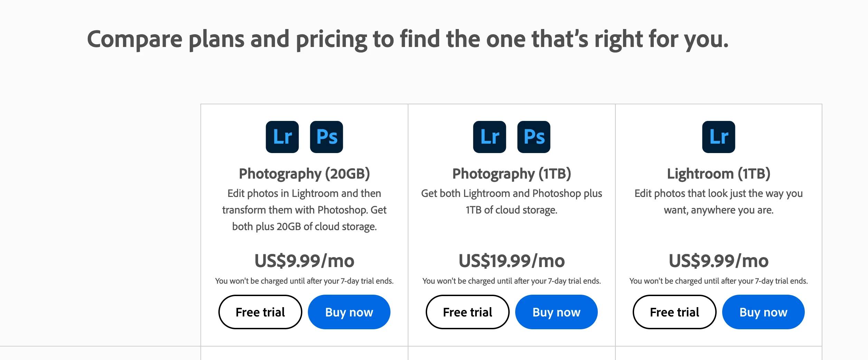Click the Lightroom icon in Photography (20GB) plan
868x360 pixels.
[x=282, y=137]
